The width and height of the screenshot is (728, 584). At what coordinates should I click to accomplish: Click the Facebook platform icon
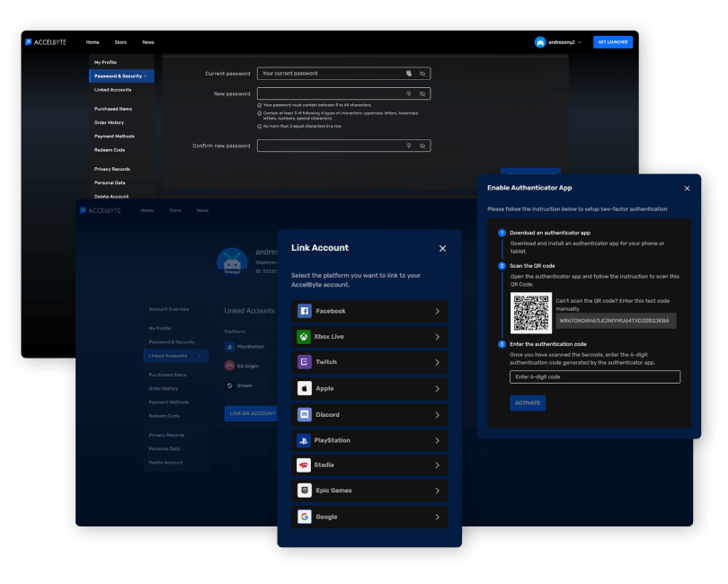click(x=304, y=311)
